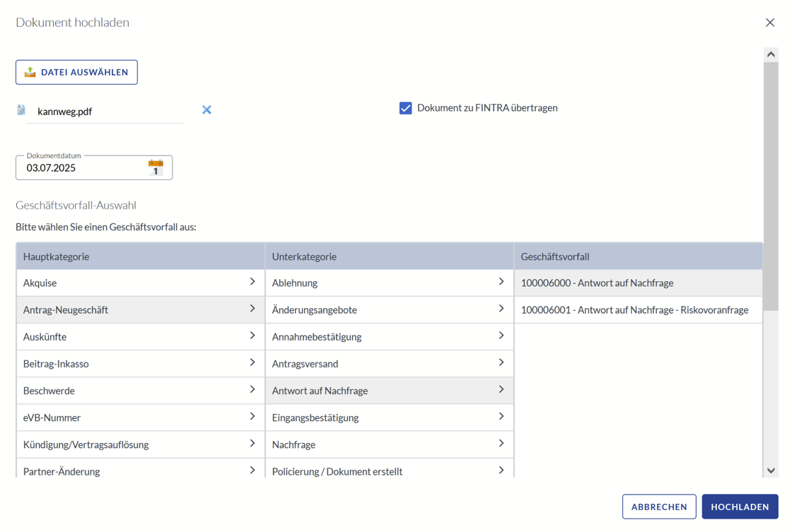This screenshot has width=792, height=532.
Task: Expand the Ablehnung subcategory chevron
Action: point(501,282)
